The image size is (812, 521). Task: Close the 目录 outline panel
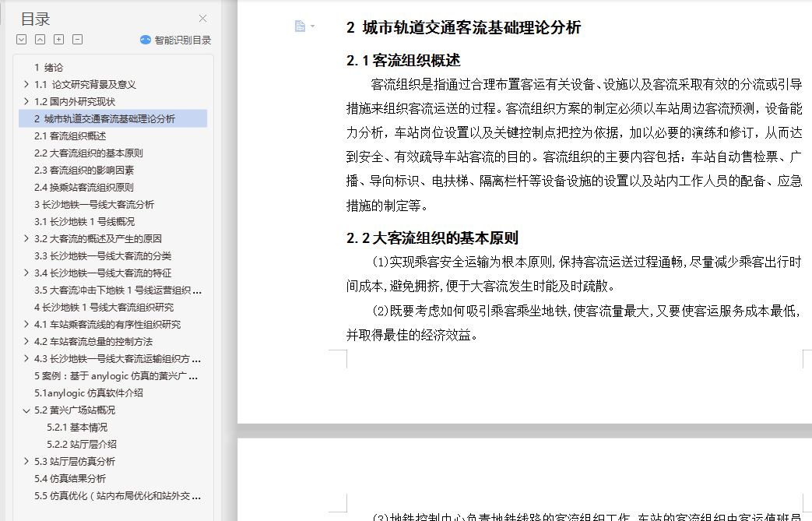click(202, 19)
